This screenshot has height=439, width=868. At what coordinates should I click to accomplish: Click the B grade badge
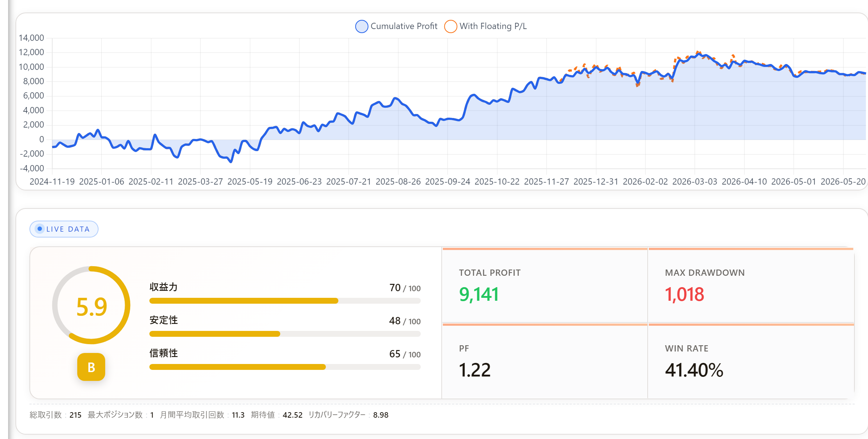91,367
